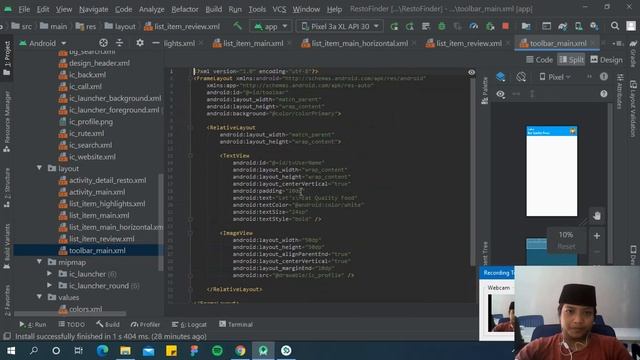This screenshot has width=640, height=360.
Task: Click the Project Structure folder icon
Action: tap(526, 27)
